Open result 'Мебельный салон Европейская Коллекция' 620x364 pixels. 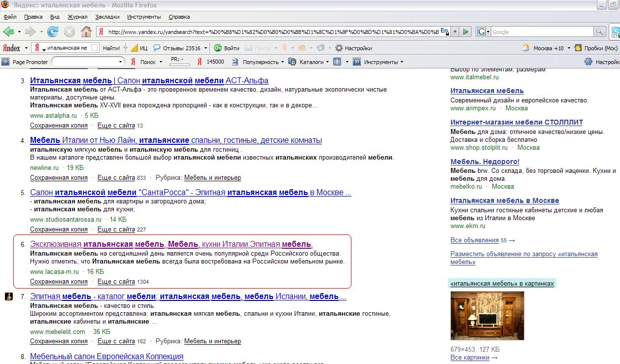point(106,356)
